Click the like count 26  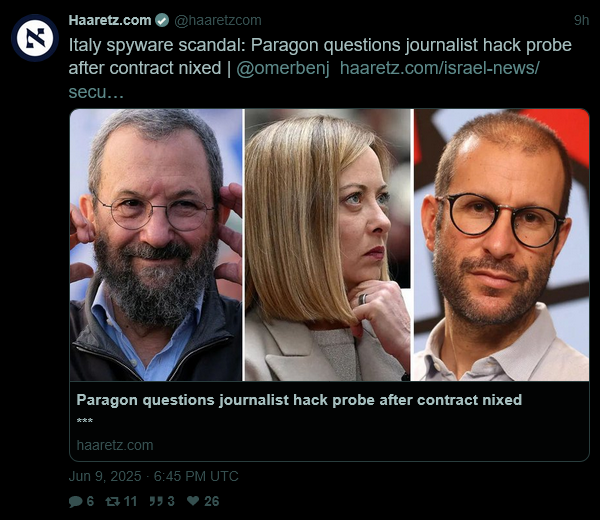click(x=212, y=501)
